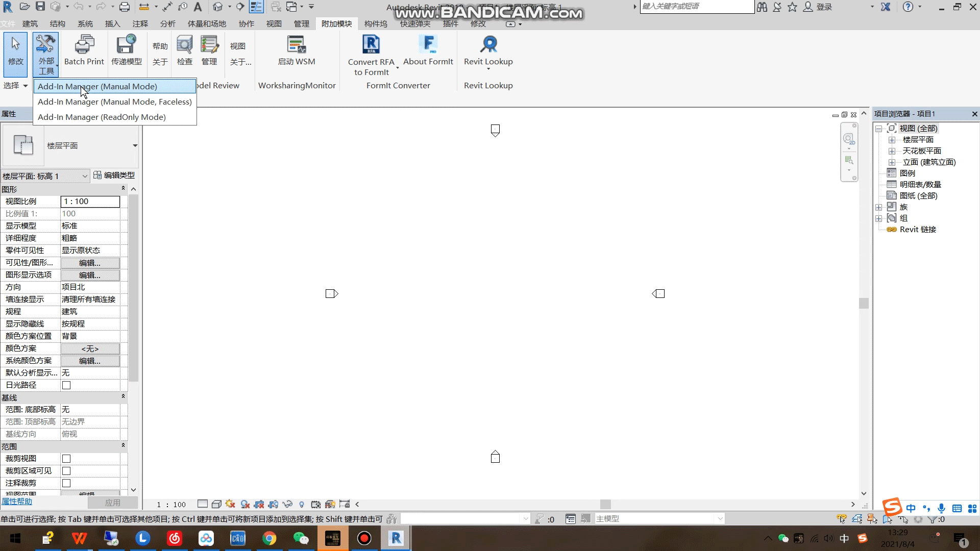The image size is (980, 551).
Task: Open the 属性帮助 link
Action: point(17,502)
